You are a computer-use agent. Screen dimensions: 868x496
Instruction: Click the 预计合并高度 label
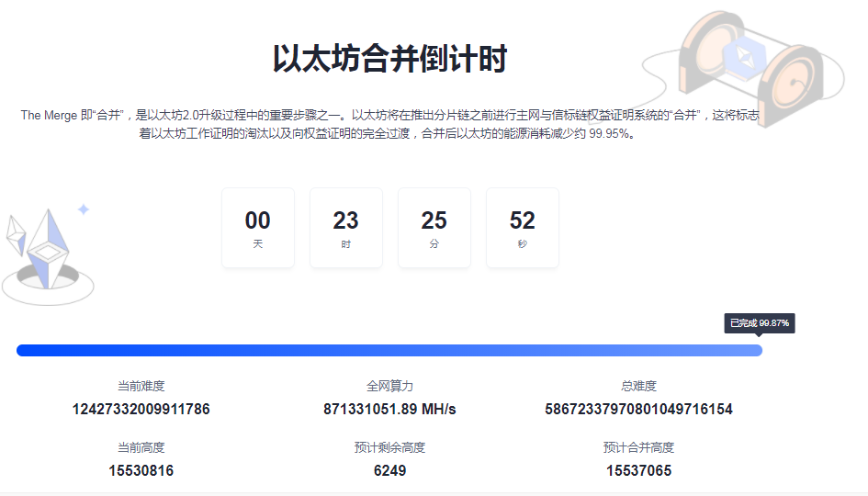pos(638,447)
